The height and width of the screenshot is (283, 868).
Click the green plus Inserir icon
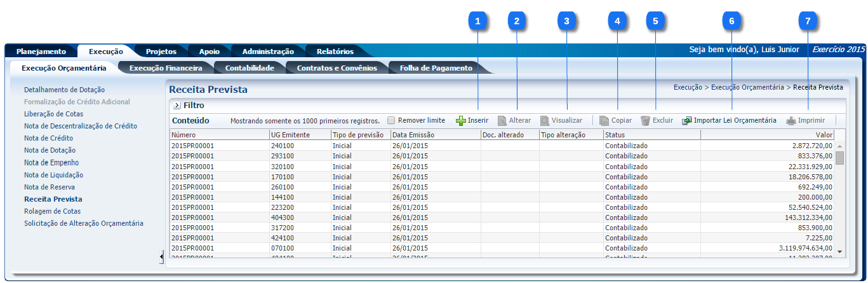pos(461,121)
